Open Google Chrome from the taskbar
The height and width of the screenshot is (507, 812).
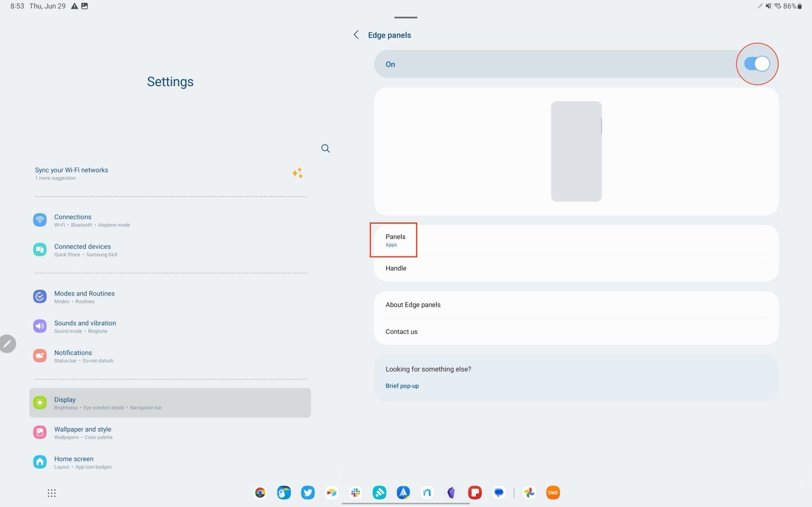[260, 492]
